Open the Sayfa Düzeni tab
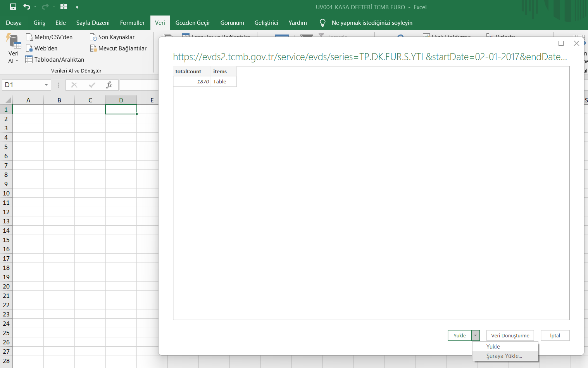588x368 pixels. [x=93, y=23]
